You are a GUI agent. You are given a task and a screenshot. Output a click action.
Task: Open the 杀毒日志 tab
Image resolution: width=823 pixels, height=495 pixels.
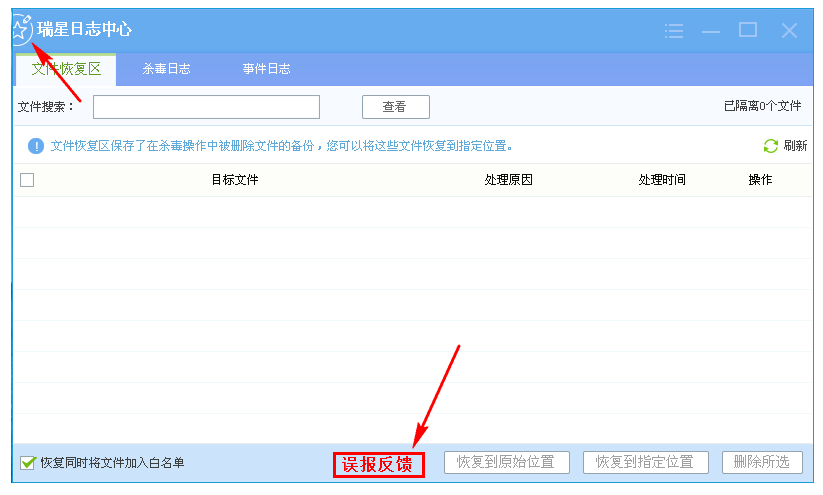tap(166, 69)
